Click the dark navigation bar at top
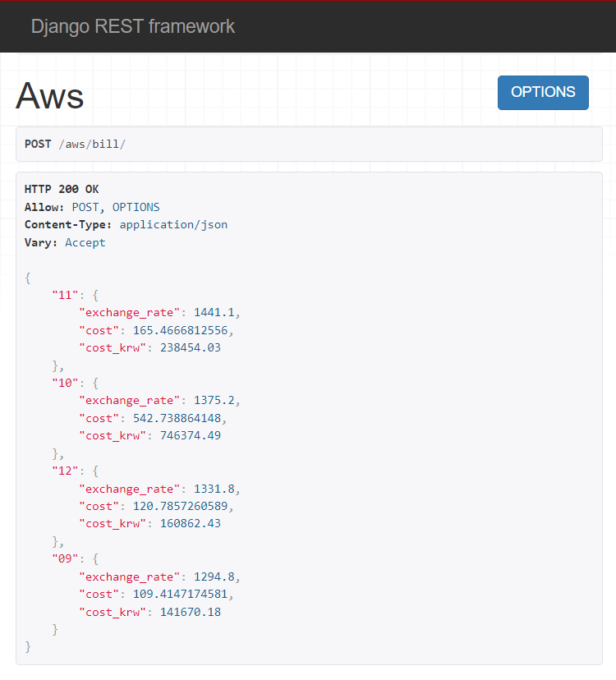This screenshot has height=680, width=616. coord(370,26)
